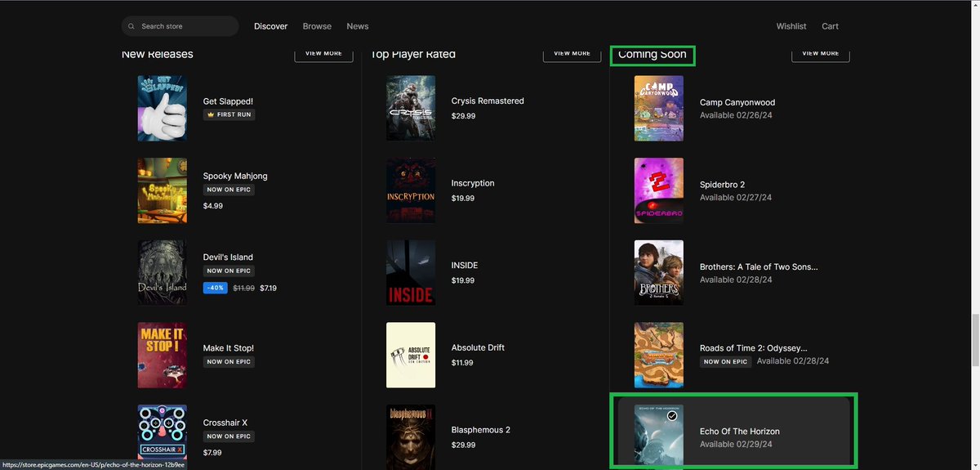Select Roads of Time 2: Odyssey title
This screenshot has width=980, height=470.
753,348
